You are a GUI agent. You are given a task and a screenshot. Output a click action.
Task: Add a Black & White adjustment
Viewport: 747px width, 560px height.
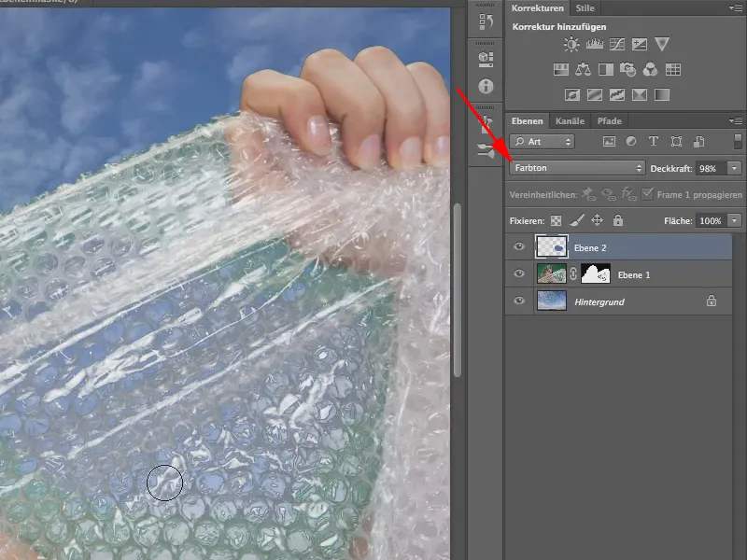tap(606, 70)
